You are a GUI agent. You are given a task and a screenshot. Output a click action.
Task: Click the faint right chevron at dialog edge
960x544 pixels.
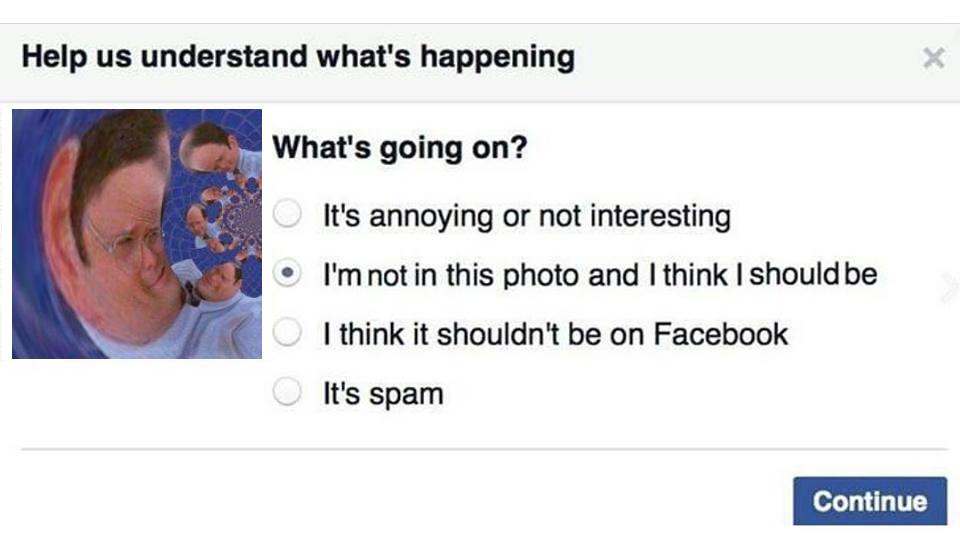coord(948,287)
